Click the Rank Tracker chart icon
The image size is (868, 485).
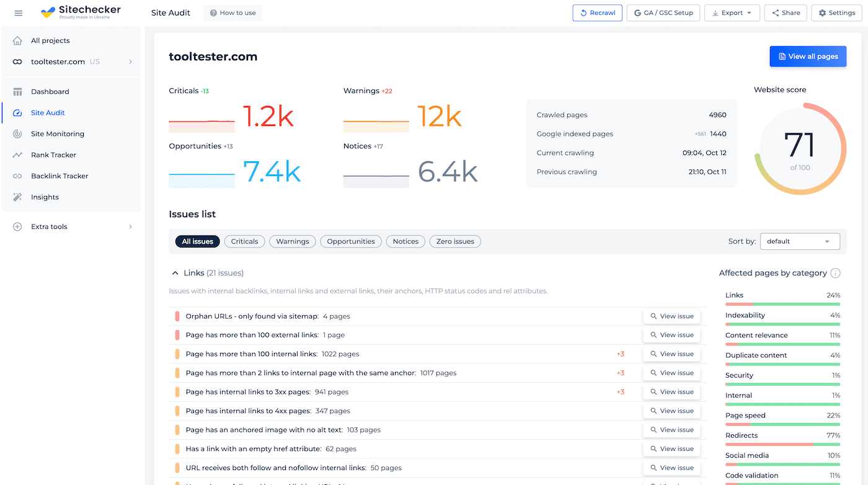(17, 155)
